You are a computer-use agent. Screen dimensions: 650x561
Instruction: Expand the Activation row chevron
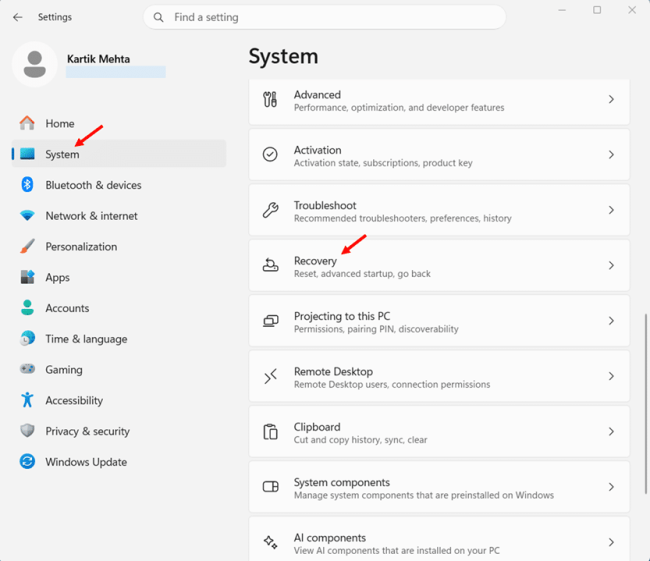point(611,155)
